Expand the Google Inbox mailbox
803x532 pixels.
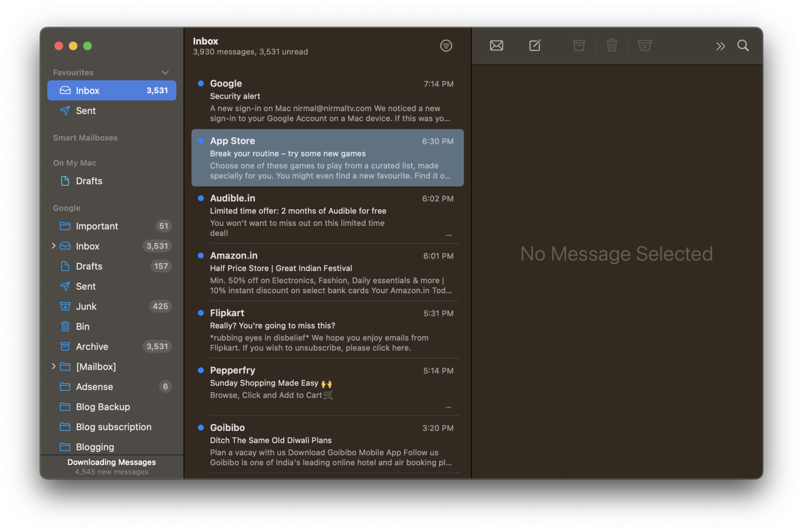(x=54, y=246)
